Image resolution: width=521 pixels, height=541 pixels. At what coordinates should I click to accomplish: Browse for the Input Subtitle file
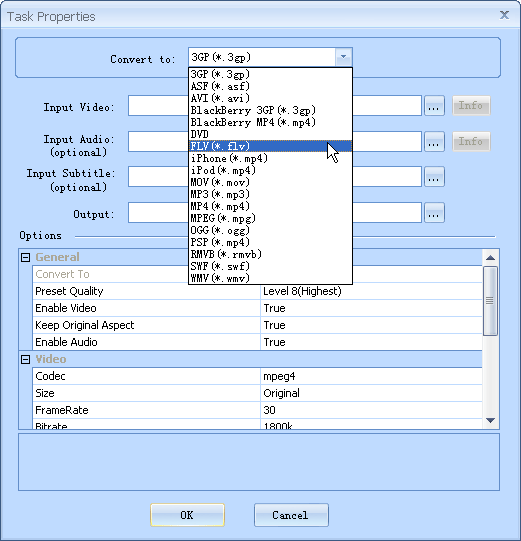pos(434,177)
